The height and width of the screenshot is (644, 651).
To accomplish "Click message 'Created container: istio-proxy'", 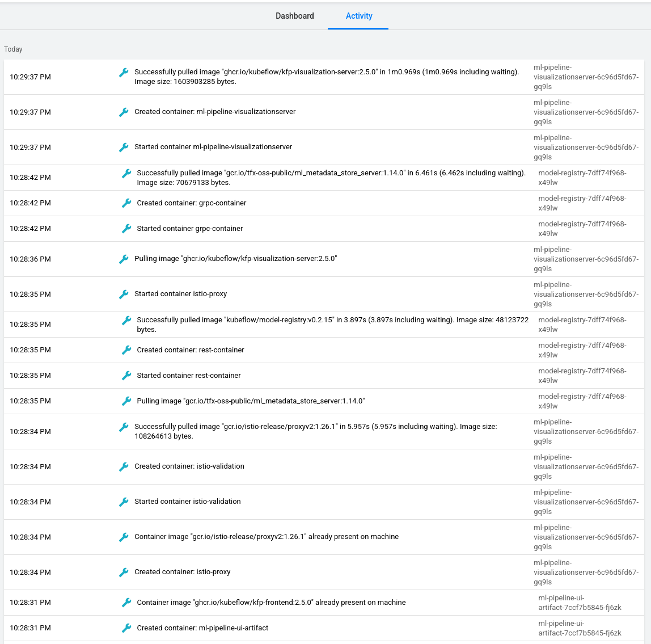I will (182, 572).
